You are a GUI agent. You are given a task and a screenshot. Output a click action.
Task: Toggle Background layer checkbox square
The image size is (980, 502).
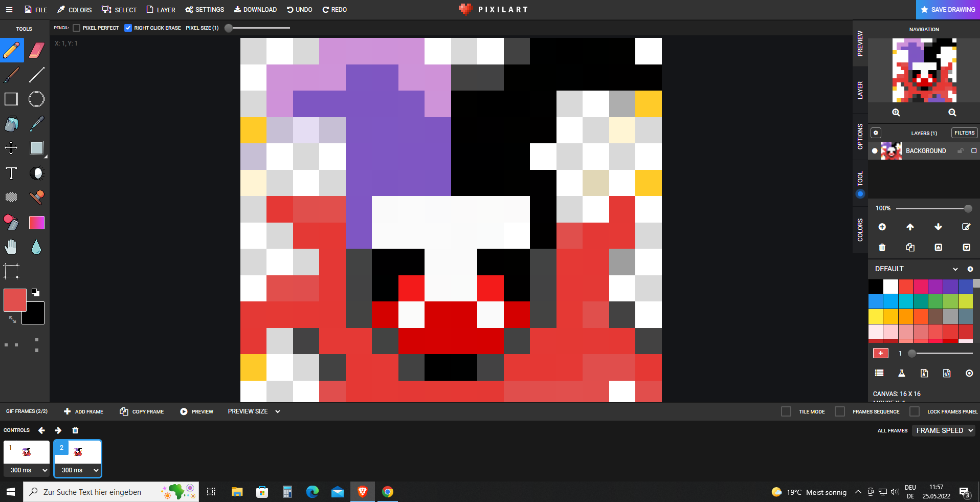click(974, 151)
